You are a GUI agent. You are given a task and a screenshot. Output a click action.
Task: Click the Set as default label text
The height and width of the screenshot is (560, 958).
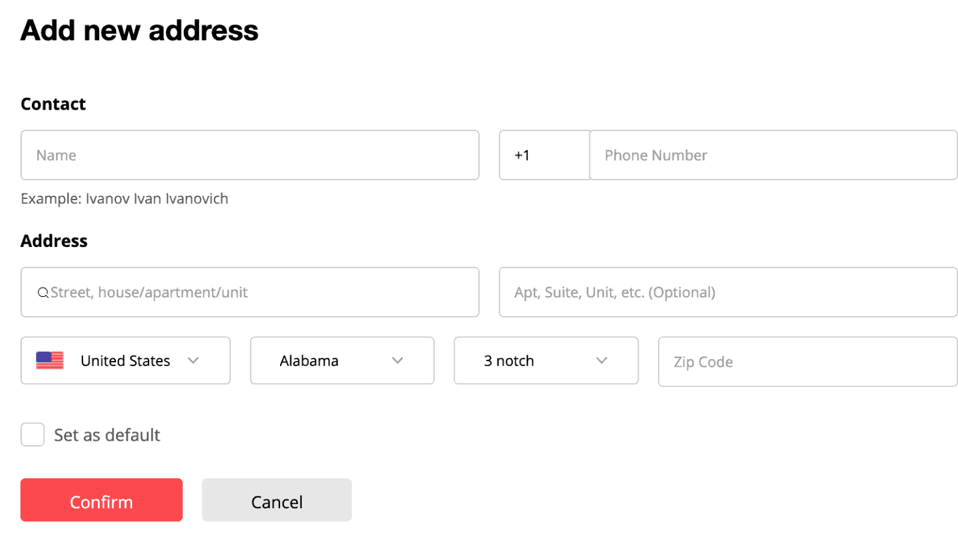(x=107, y=435)
